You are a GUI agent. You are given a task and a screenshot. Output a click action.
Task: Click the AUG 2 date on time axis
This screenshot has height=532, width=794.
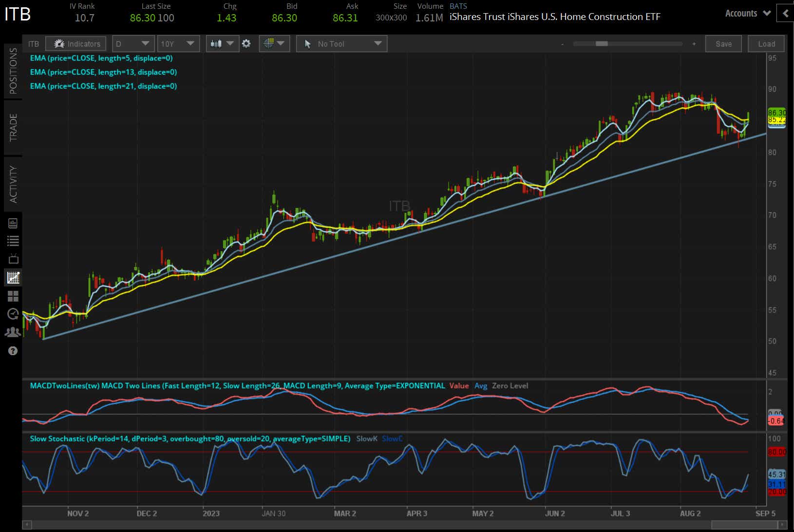point(690,513)
